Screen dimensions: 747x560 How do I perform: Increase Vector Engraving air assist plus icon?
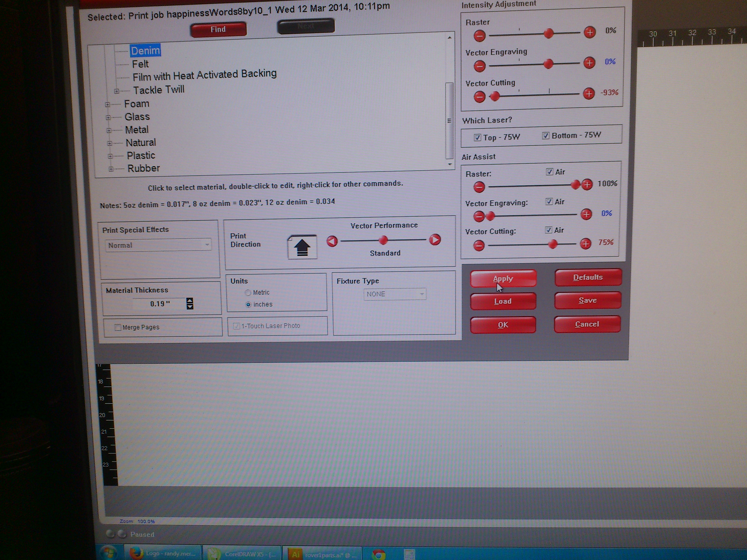tap(586, 214)
